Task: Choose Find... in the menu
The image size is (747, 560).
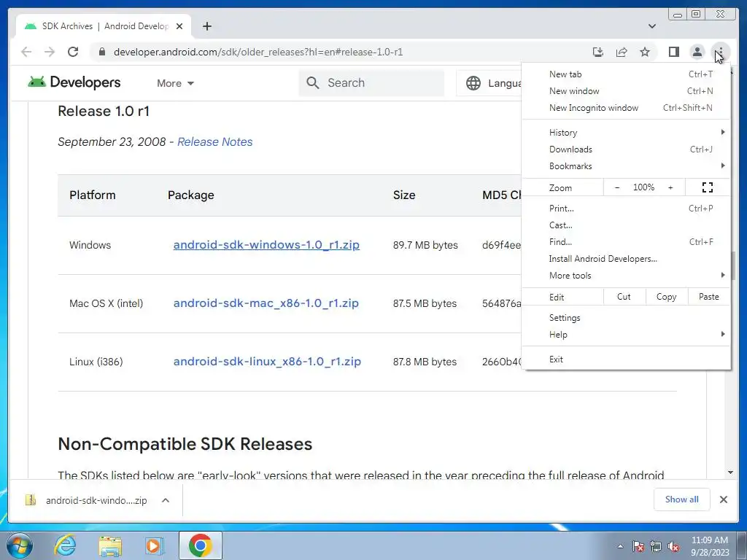Action: (x=626, y=242)
